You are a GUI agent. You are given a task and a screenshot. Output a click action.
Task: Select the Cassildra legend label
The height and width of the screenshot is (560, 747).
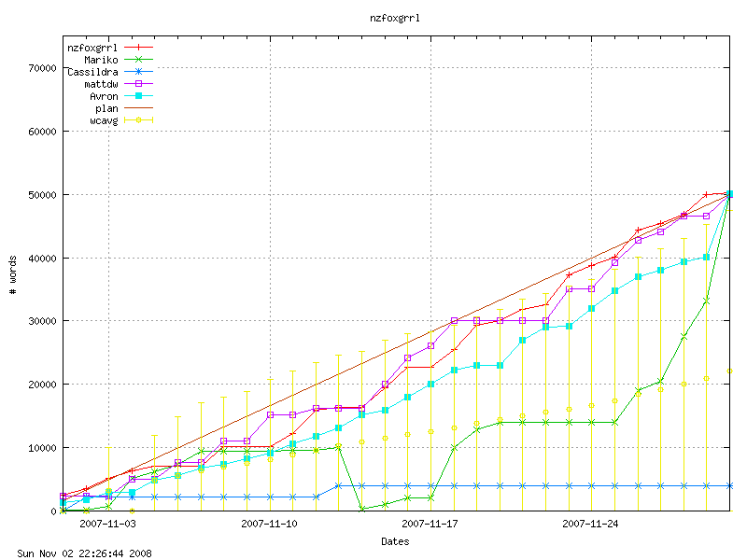click(x=92, y=71)
